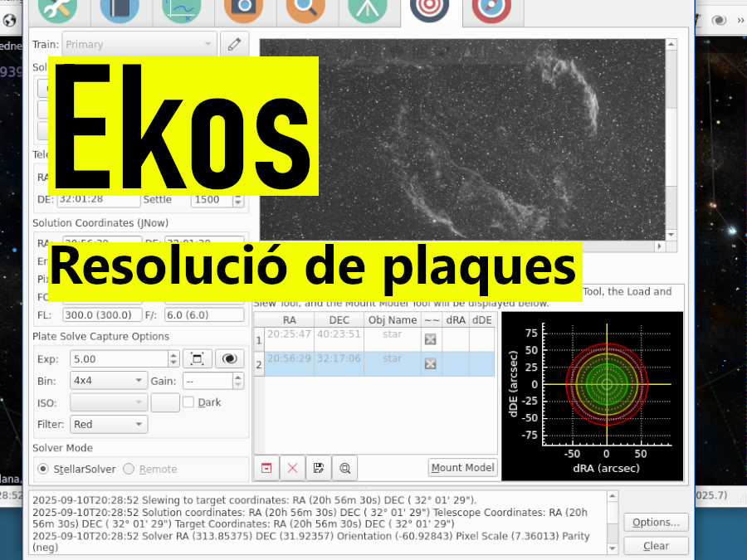Click the alignment error target plot
This screenshot has height=560, width=747.
tap(593, 397)
